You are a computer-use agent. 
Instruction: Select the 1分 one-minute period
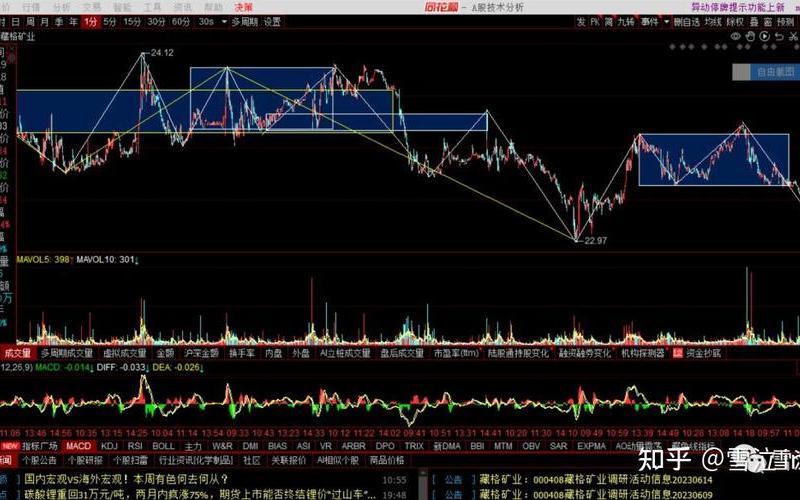tap(91, 22)
